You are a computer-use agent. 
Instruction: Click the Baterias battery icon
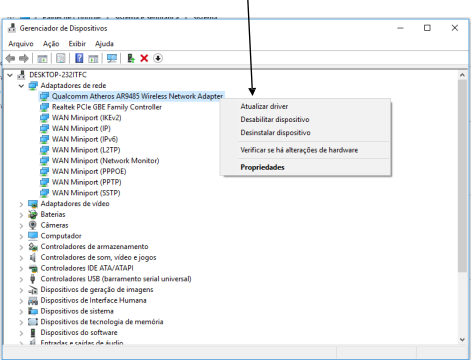(33, 214)
